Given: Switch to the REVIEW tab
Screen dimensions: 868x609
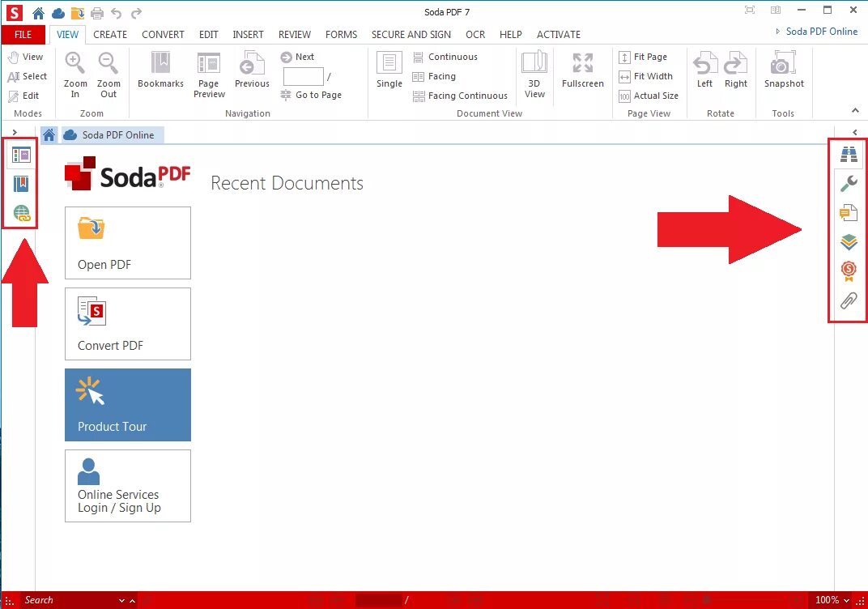Looking at the screenshot, I should tap(295, 34).
